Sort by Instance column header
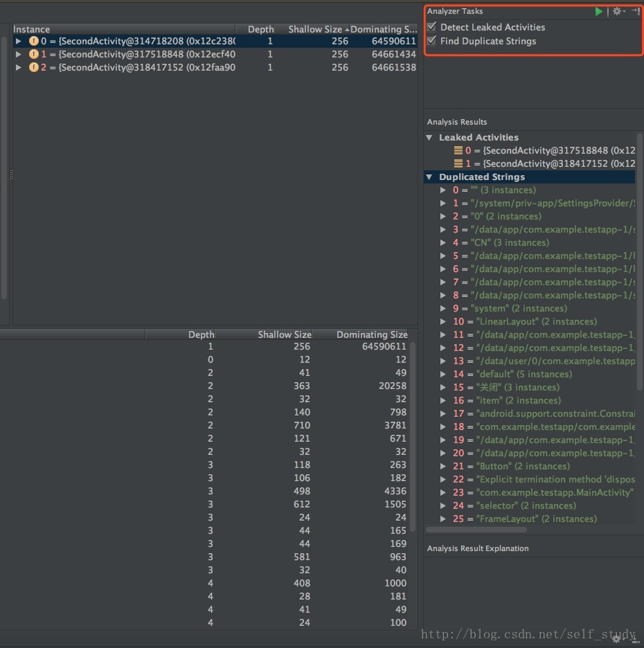 123,29
